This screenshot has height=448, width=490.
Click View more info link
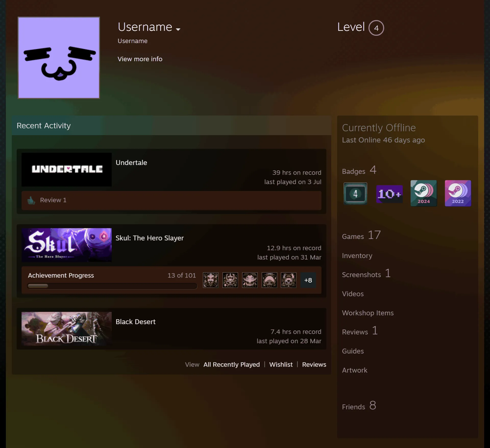tap(140, 59)
